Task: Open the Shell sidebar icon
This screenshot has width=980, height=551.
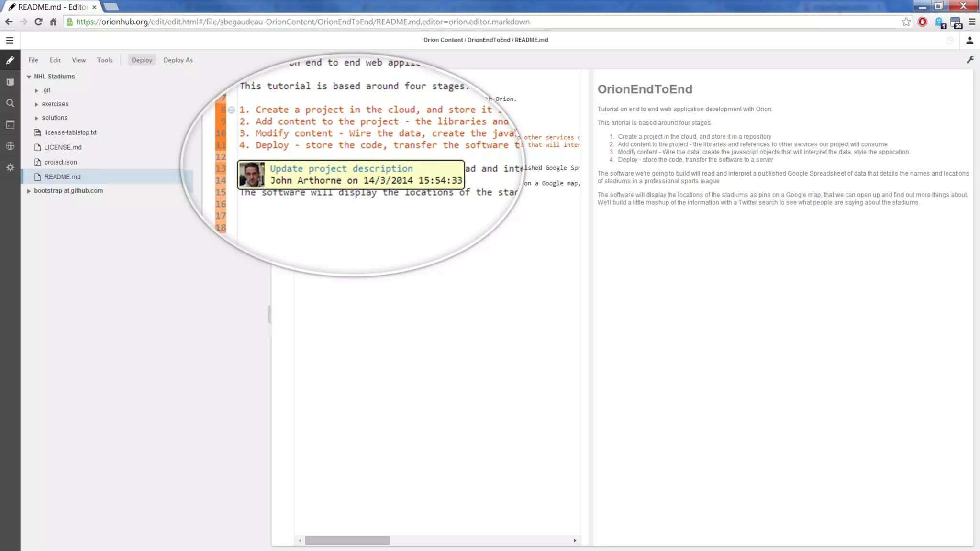Action: pos(10,125)
